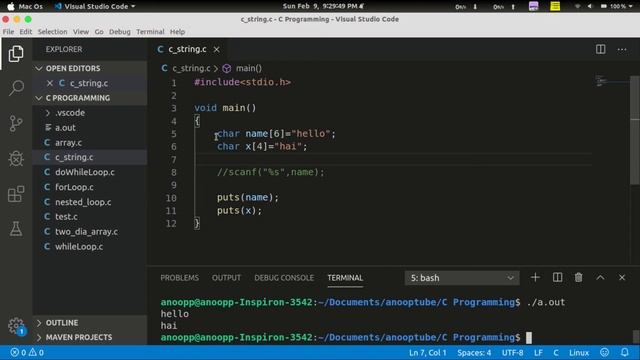Click the errors and warnings status indicator
The image size is (640, 360).
[27, 352]
